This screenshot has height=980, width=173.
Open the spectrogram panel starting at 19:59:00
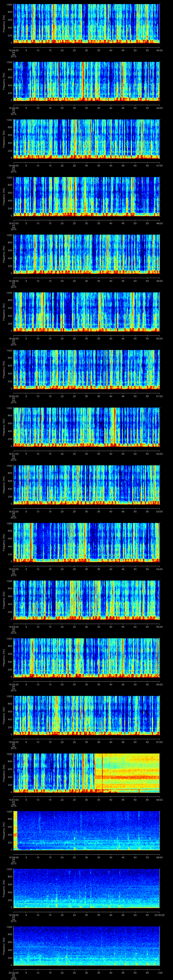[x=87, y=888]
